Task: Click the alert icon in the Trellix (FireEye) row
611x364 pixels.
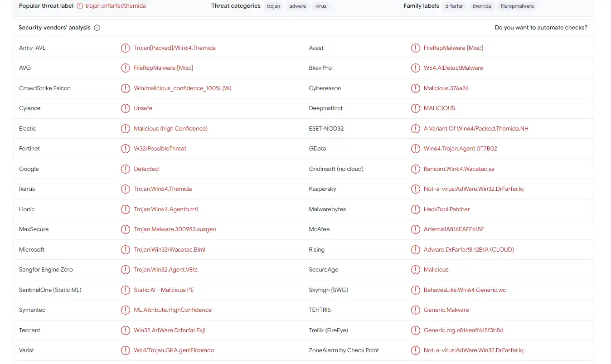Action: tap(415, 330)
